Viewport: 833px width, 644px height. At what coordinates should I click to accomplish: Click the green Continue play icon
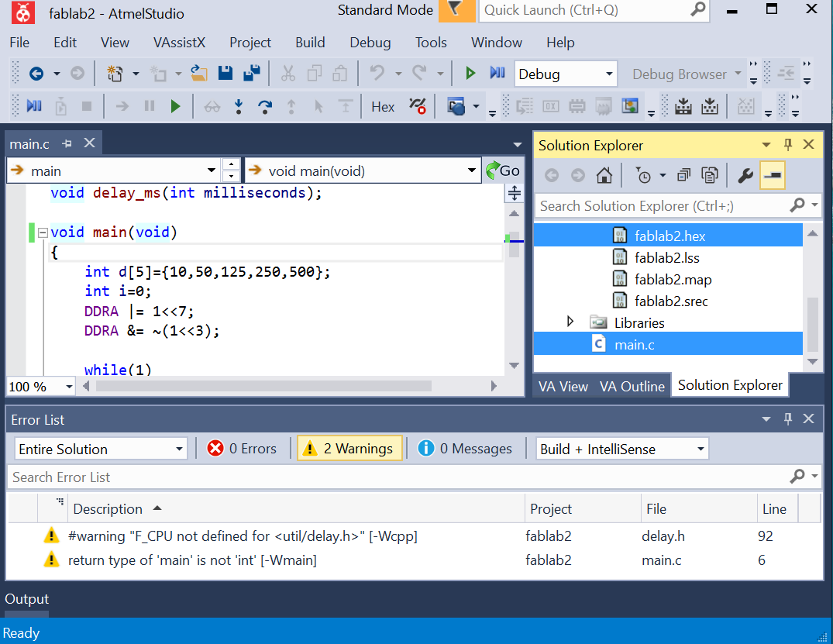175,106
